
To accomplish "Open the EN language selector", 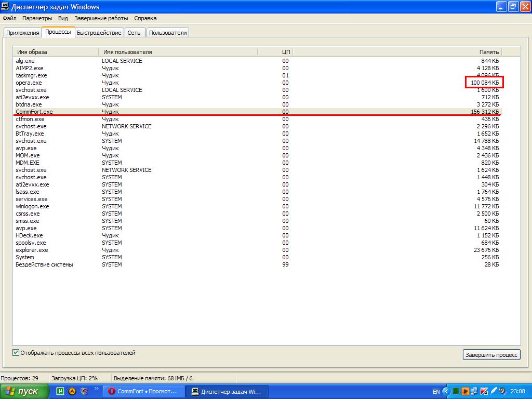I will pos(436,391).
